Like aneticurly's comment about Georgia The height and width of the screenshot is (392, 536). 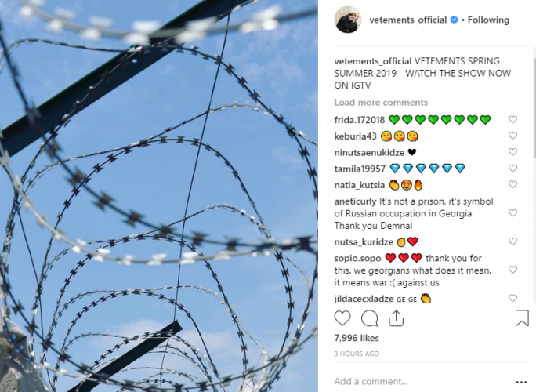tap(512, 212)
